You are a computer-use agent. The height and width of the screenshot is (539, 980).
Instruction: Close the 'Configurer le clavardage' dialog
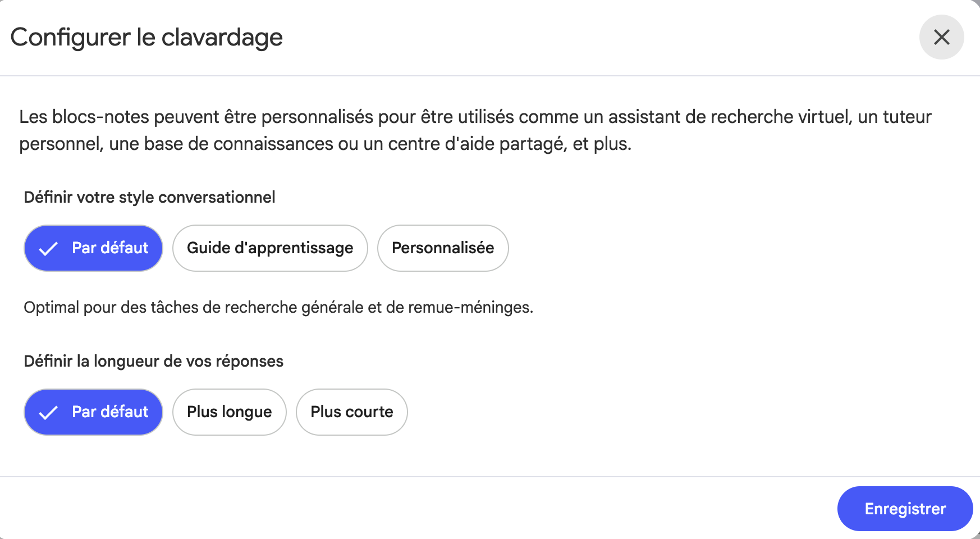[941, 37]
